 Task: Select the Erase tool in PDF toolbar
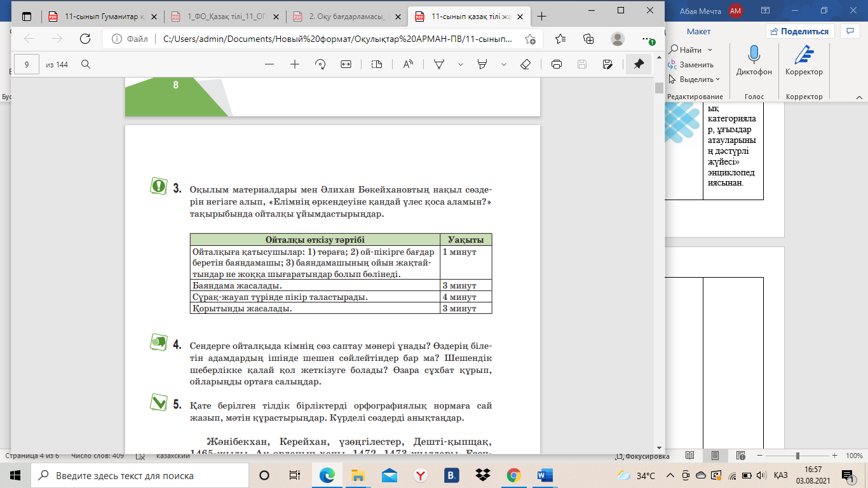(525, 64)
